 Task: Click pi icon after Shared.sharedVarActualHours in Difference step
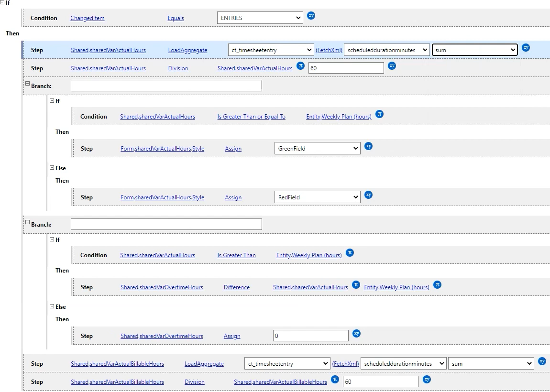(356, 285)
